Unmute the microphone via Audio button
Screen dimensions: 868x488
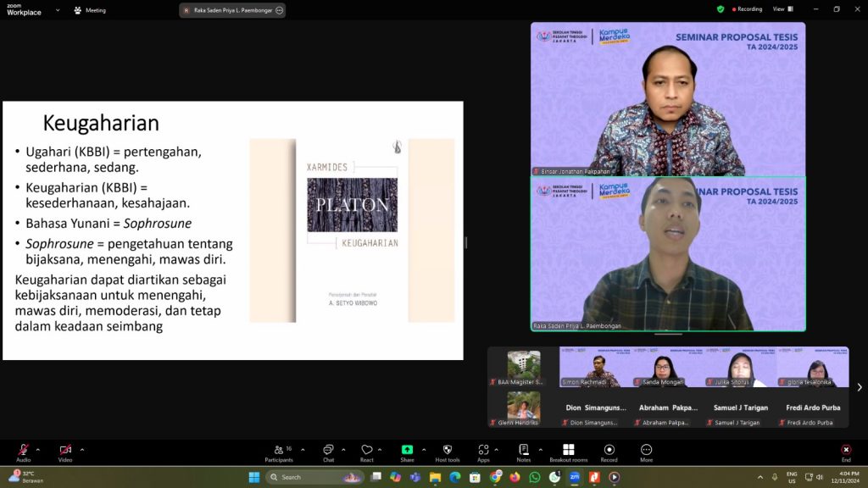pos(23,452)
